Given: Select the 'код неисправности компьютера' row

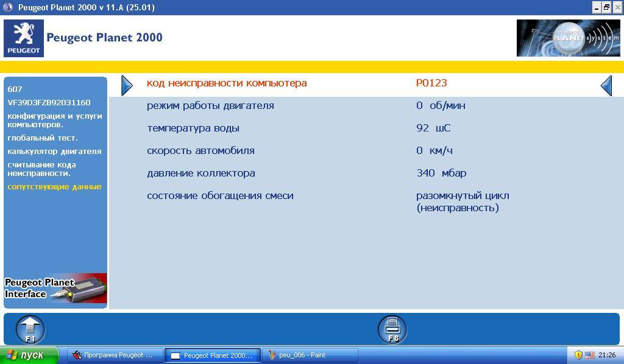Looking at the screenshot, I should click(x=227, y=83).
